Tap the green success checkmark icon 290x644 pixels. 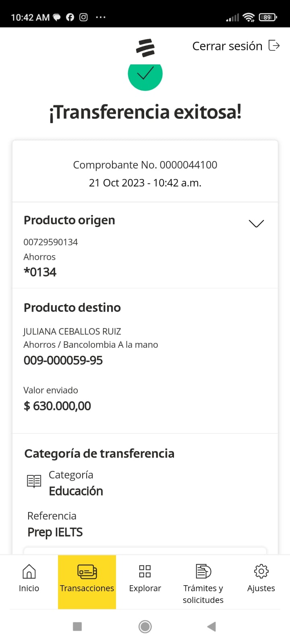click(x=145, y=74)
